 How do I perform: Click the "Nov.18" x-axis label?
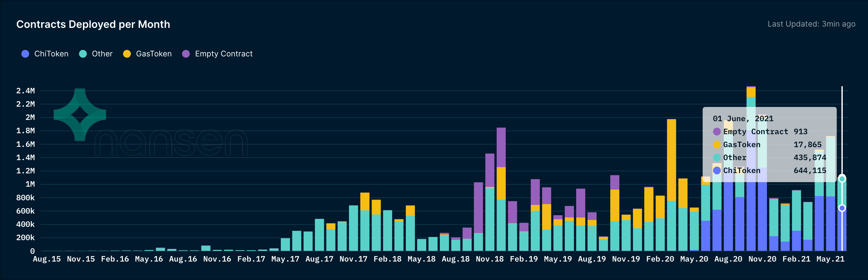[490, 259]
